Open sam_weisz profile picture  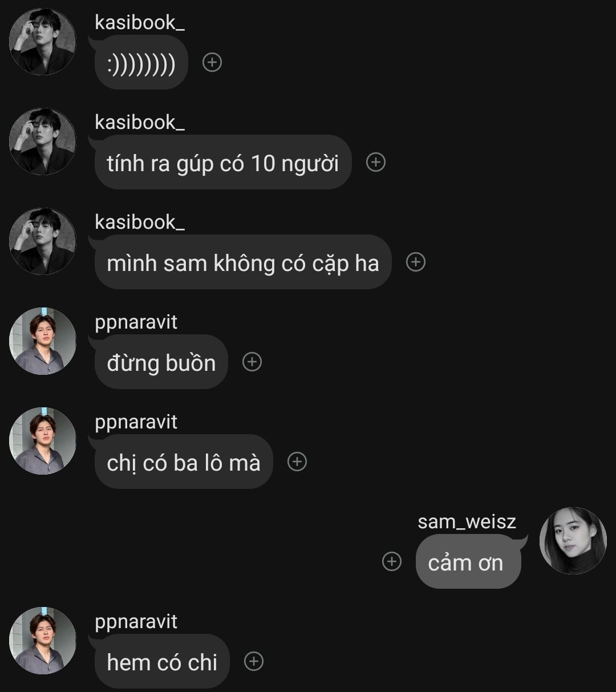[573, 540]
